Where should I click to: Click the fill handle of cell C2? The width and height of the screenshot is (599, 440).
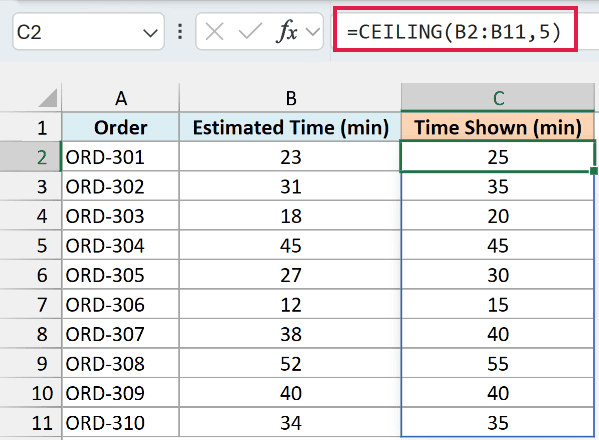(x=594, y=170)
